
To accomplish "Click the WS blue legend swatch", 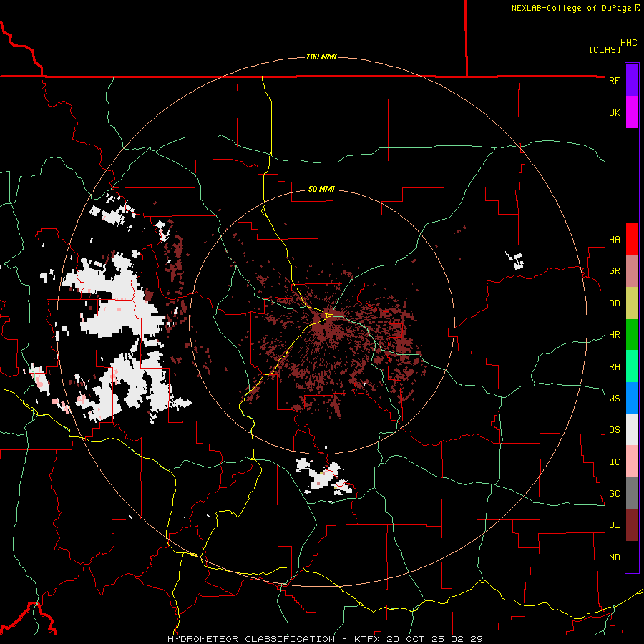I will click(632, 398).
